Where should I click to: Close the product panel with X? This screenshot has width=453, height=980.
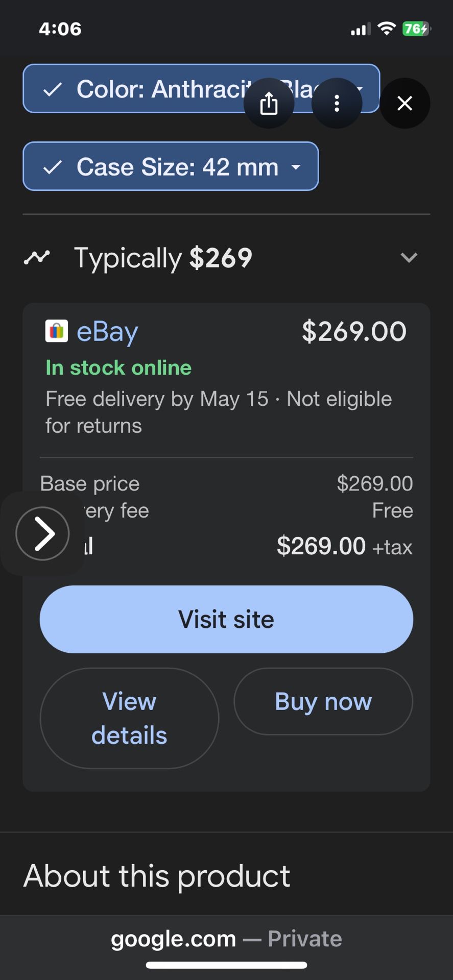pyautogui.click(x=404, y=104)
